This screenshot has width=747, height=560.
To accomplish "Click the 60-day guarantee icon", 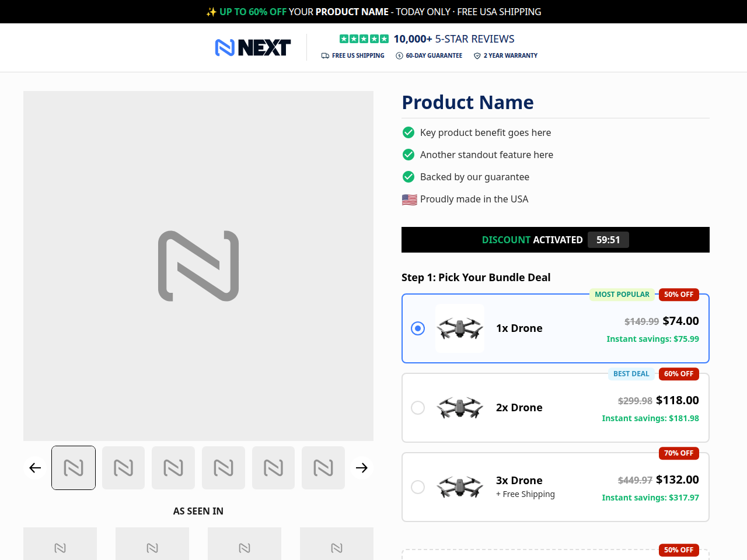I will [x=399, y=56].
